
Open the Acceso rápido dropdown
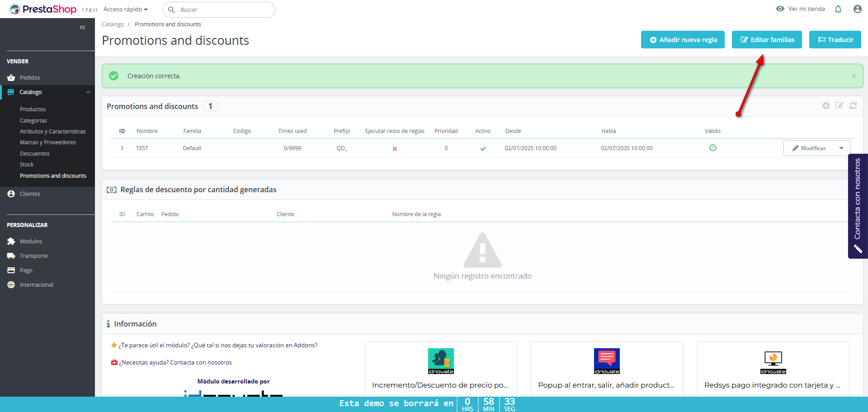coord(126,9)
